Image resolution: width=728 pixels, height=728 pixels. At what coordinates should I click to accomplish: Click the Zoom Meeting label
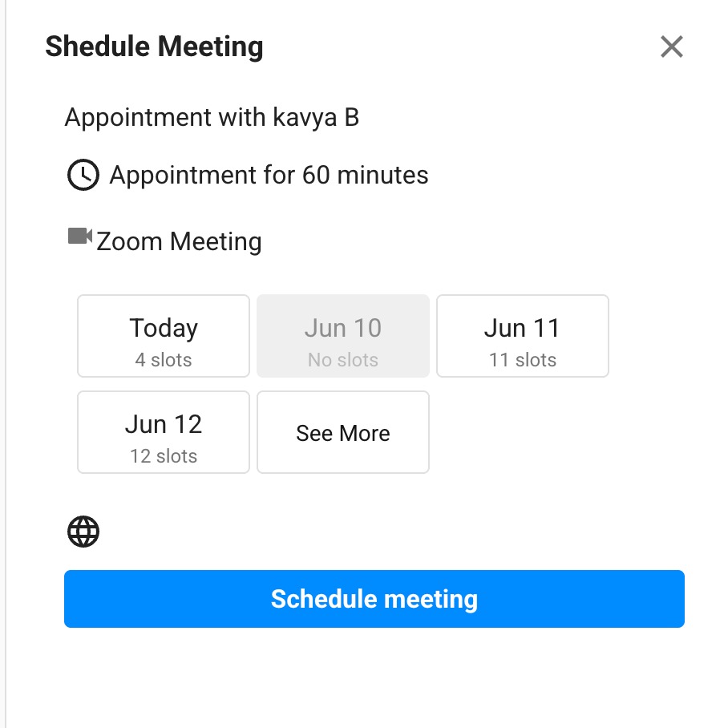(x=179, y=241)
